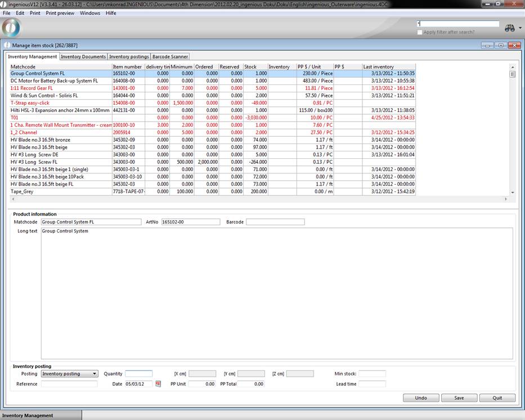Enable Apply filter after search checkbox

420,32
